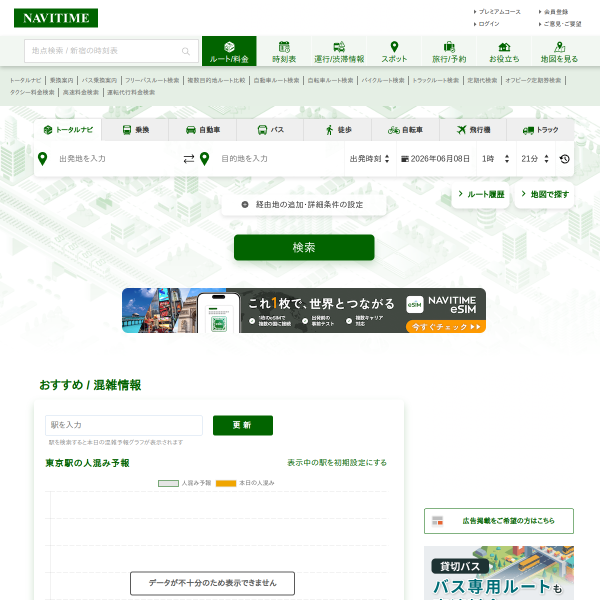
Task: Click the departure location pin icon
Action: click(x=42, y=159)
